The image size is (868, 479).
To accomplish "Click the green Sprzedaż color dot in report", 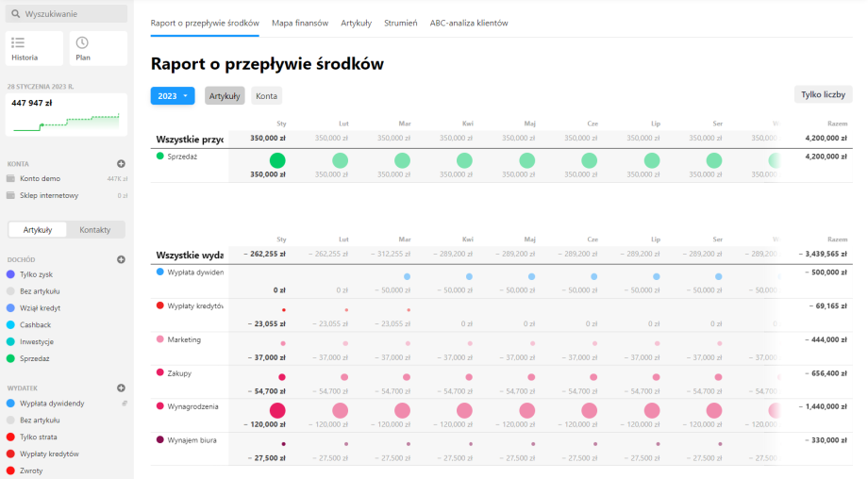I will [x=160, y=156].
